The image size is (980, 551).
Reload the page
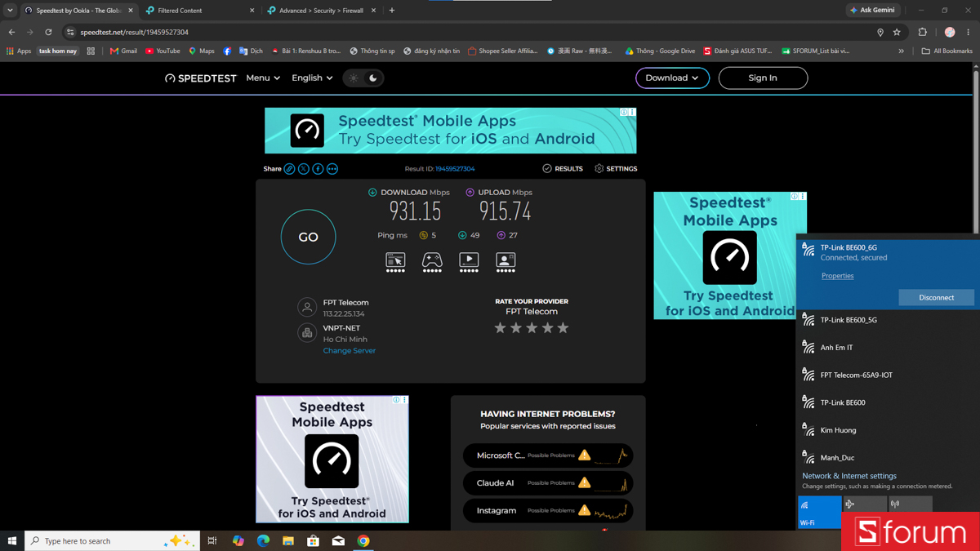tap(48, 33)
